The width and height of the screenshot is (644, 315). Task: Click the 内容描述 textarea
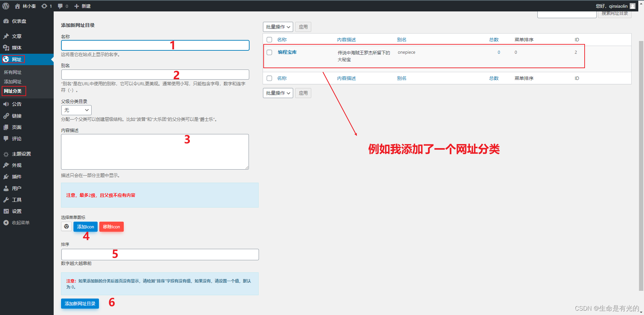point(155,152)
